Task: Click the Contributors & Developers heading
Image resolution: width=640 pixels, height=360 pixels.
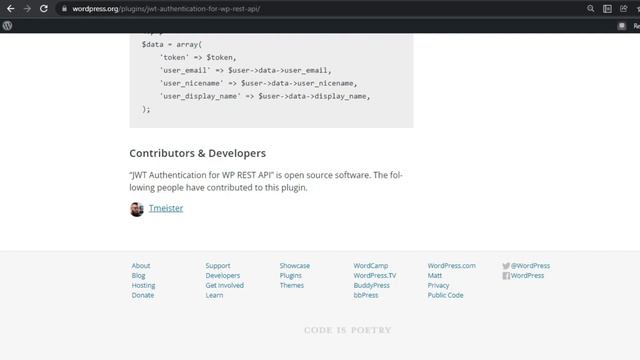Action: 198,153
